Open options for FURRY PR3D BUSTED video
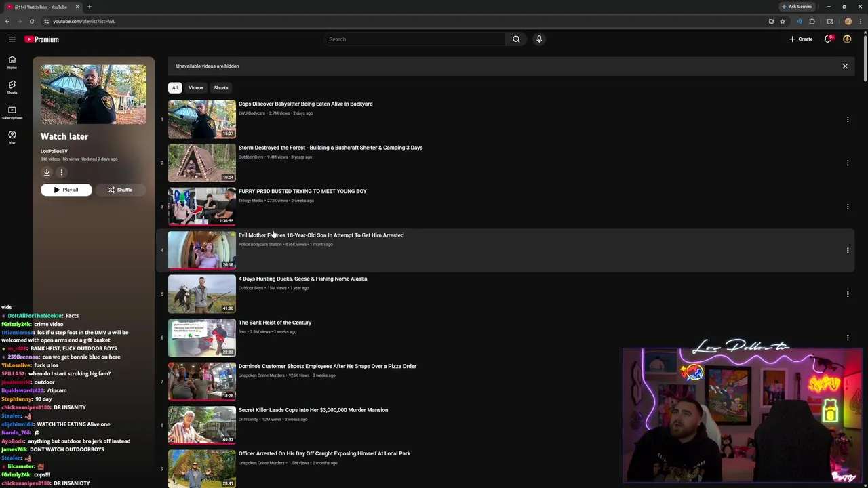This screenshot has width=868, height=488. click(x=847, y=207)
